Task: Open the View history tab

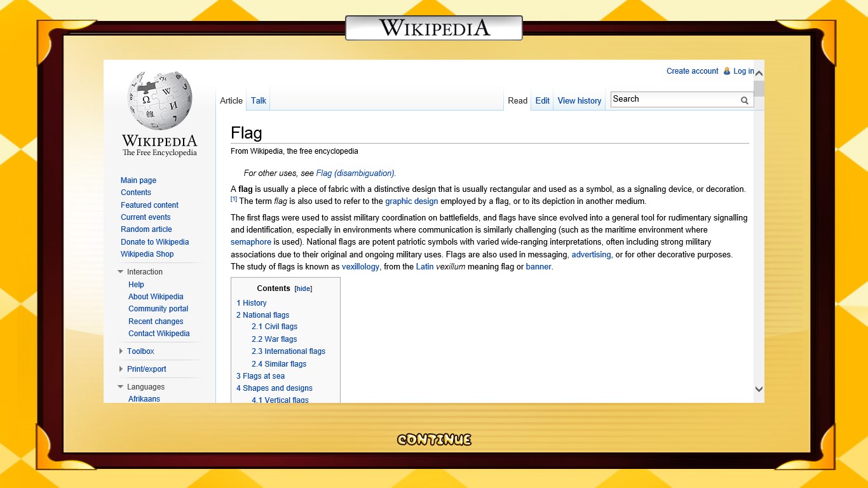Action: pyautogui.click(x=579, y=100)
